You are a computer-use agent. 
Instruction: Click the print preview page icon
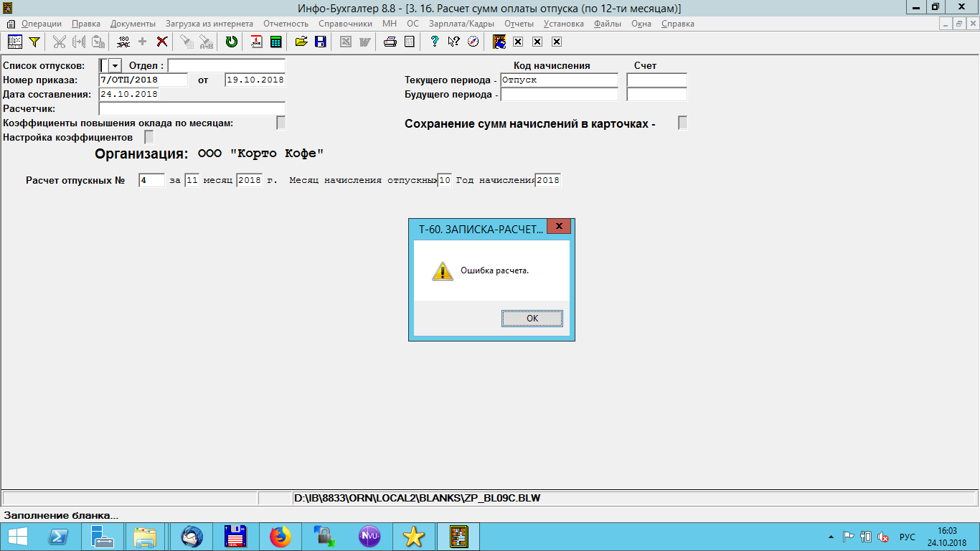coord(409,42)
